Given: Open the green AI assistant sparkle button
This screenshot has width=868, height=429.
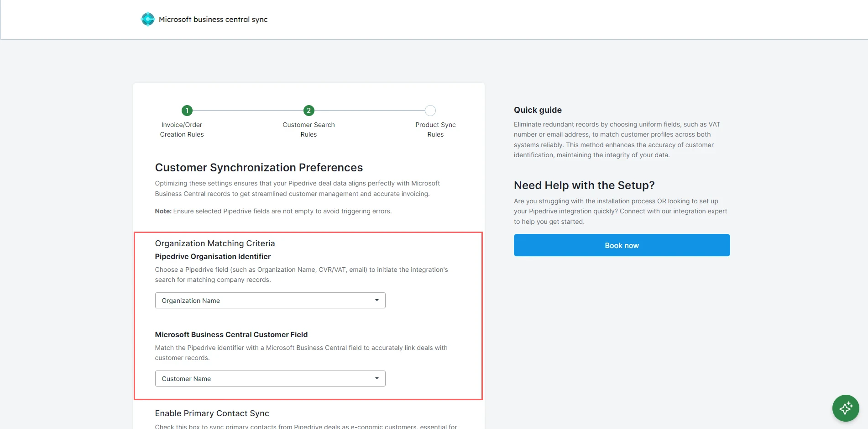Looking at the screenshot, I should (x=846, y=408).
